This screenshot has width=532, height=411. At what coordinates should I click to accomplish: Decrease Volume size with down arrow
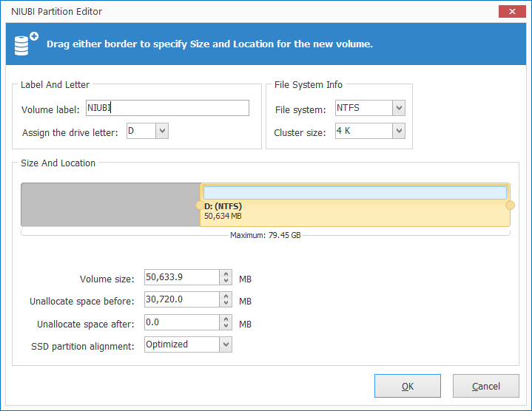(226, 281)
